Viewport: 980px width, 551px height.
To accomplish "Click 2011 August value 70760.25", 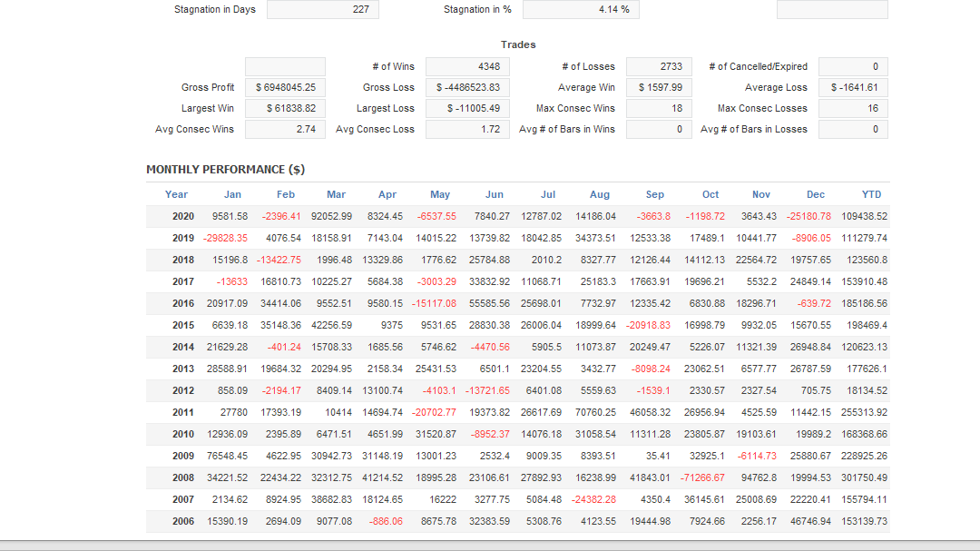I will (595, 413).
